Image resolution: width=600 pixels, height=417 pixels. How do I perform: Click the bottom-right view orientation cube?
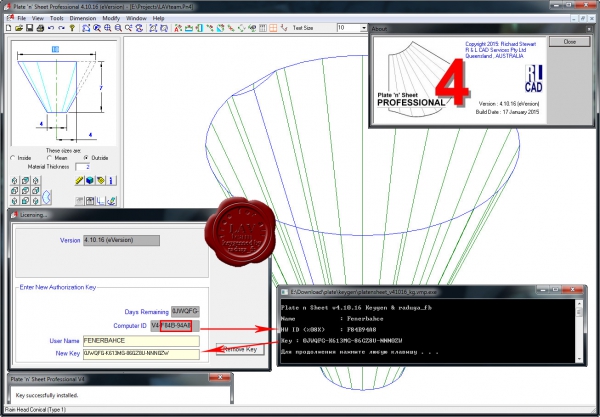tap(36, 200)
